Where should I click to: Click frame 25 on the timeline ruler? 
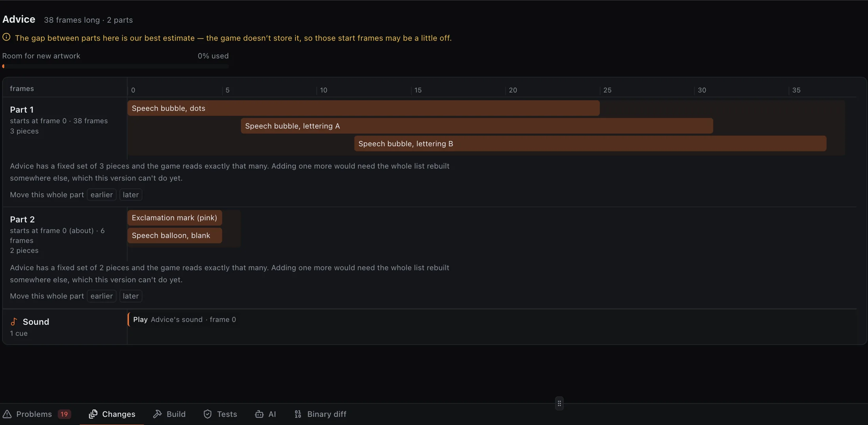pos(607,90)
